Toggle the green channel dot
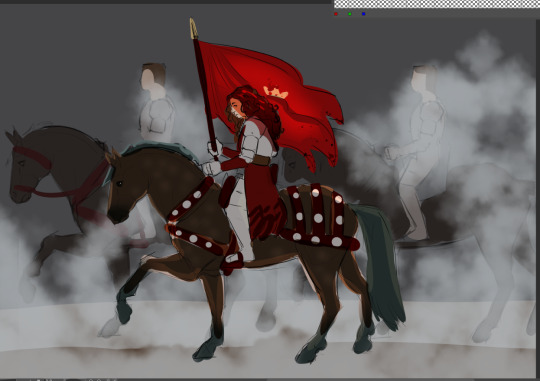 (x=350, y=14)
